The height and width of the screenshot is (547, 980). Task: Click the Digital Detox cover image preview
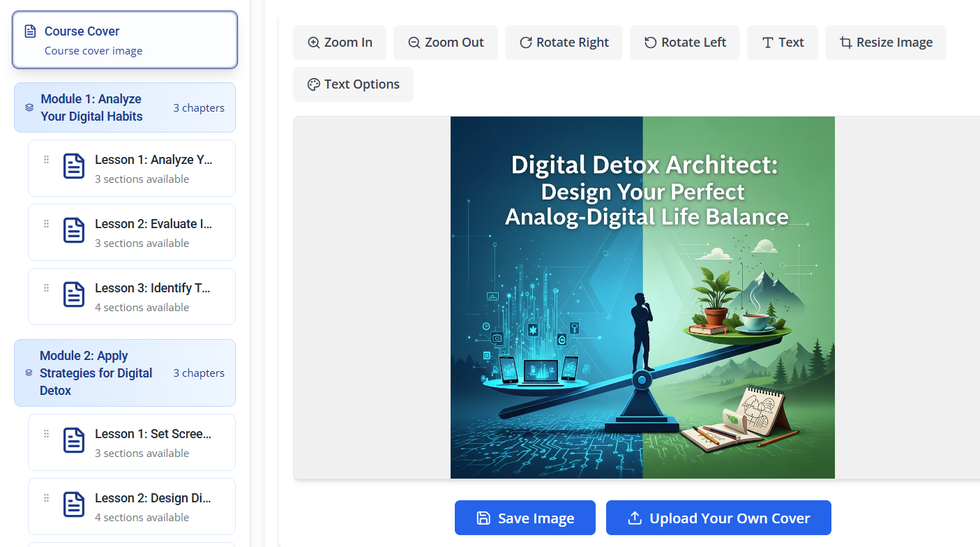[x=642, y=297]
